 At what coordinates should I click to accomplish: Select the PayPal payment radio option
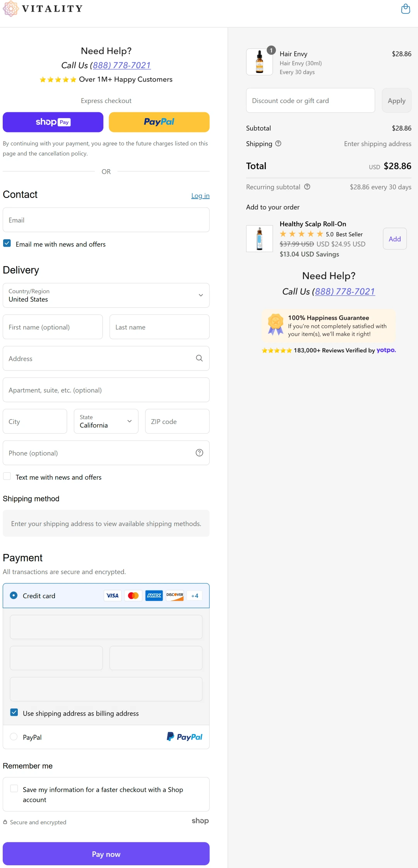[14, 737]
